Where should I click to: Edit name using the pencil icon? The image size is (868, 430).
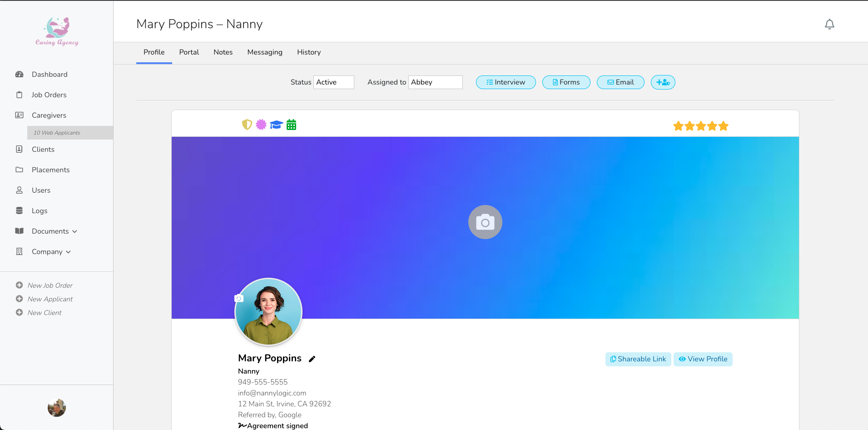coord(312,359)
